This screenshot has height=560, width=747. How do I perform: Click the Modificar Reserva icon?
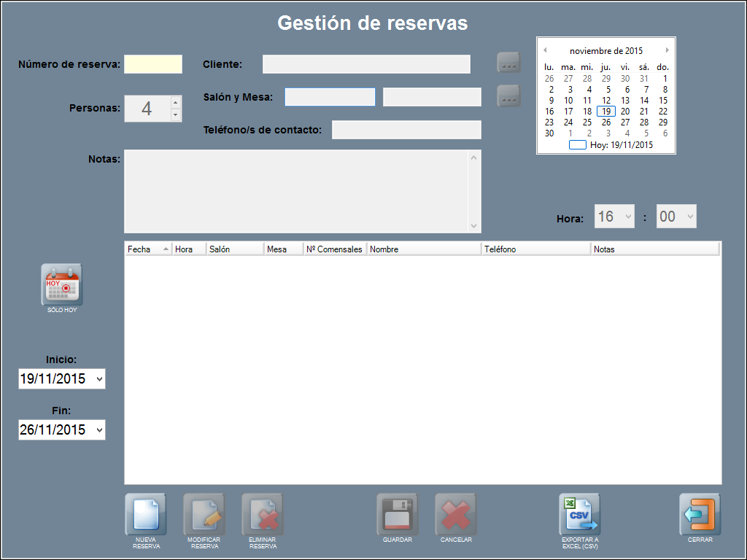[204, 514]
